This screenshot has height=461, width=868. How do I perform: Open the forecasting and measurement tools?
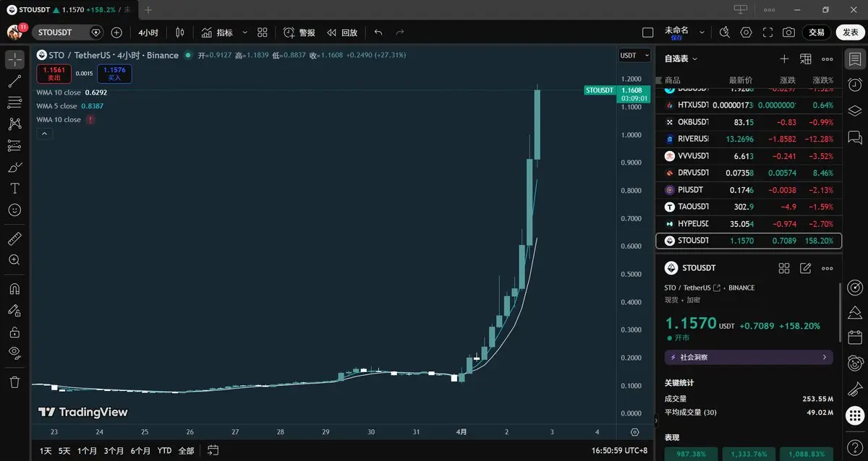[x=14, y=145]
